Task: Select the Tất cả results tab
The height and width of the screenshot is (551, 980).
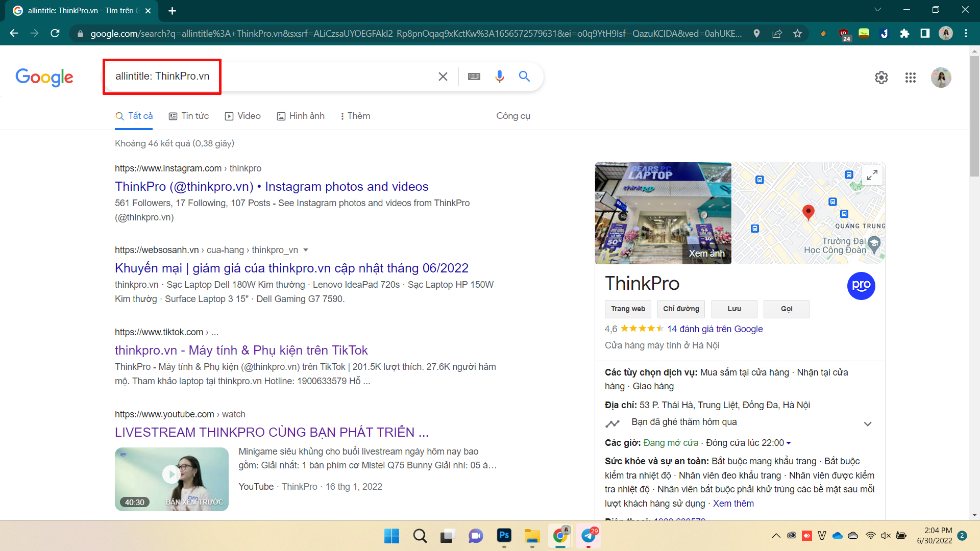Action: pos(134,116)
